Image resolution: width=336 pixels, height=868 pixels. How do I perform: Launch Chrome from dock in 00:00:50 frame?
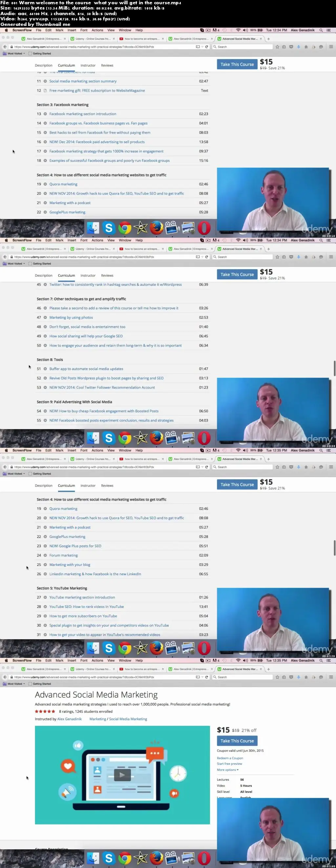(x=125, y=438)
